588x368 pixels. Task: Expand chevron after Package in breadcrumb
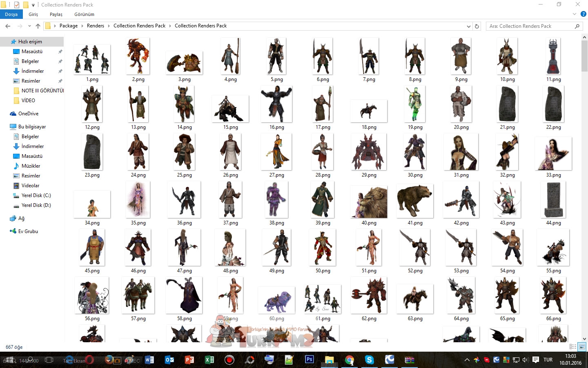pos(82,26)
